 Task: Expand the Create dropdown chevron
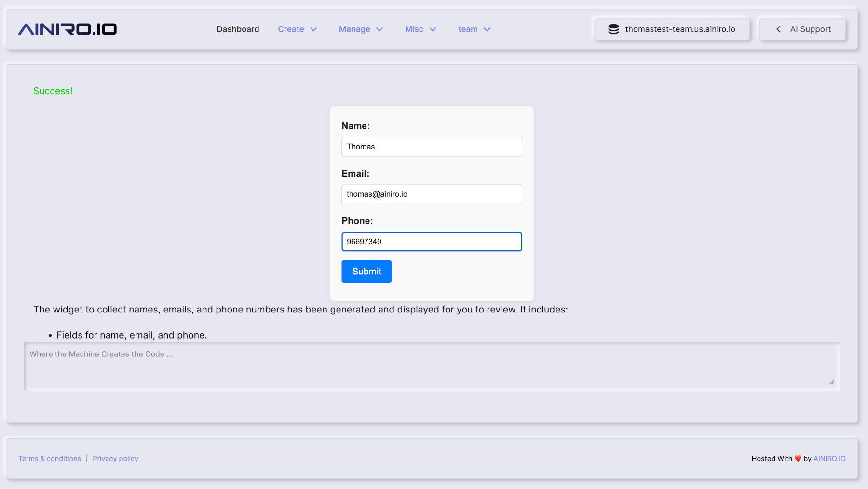point(313,29)
